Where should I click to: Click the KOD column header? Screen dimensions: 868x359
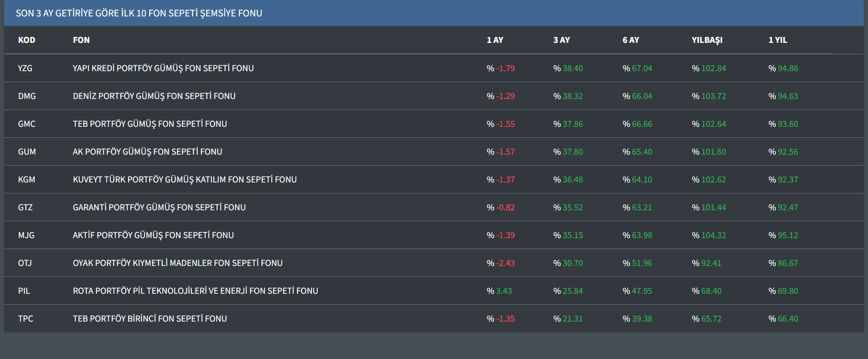[x=26, y=40]
